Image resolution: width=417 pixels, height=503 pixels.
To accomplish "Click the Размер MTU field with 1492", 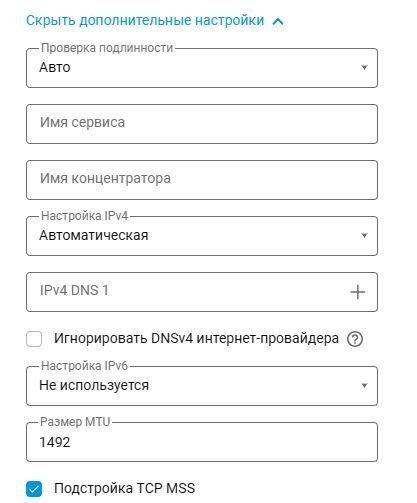I will click(202, 442).
